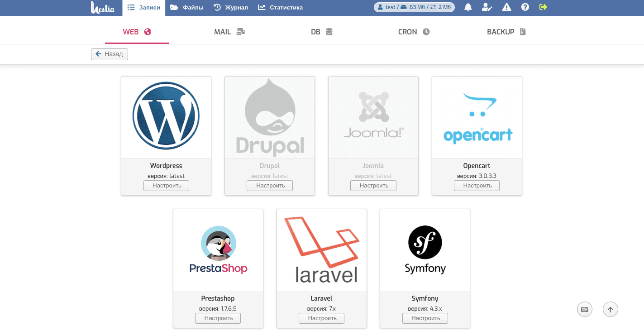Click the OpenCart logo thumbnail
The height and width of the screenshot is (331, 644).
click(x=477, y=118)
